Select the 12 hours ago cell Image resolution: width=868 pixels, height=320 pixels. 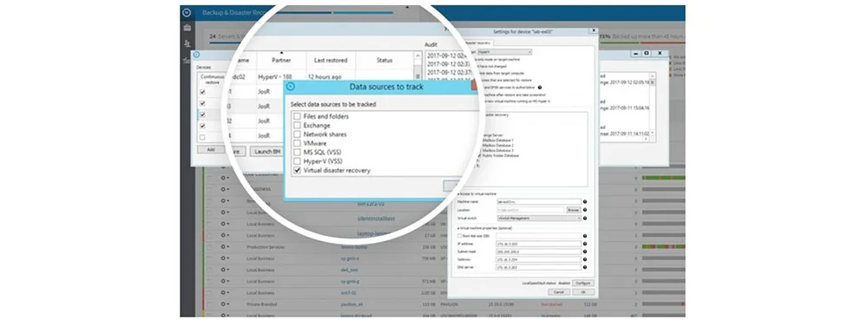pyautogui.click(x=331, y=77)
